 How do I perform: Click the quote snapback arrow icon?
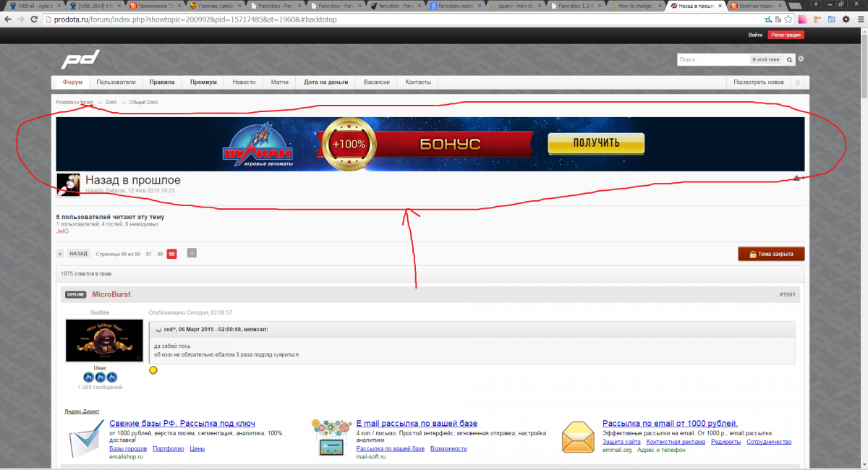tap(158, 329)
